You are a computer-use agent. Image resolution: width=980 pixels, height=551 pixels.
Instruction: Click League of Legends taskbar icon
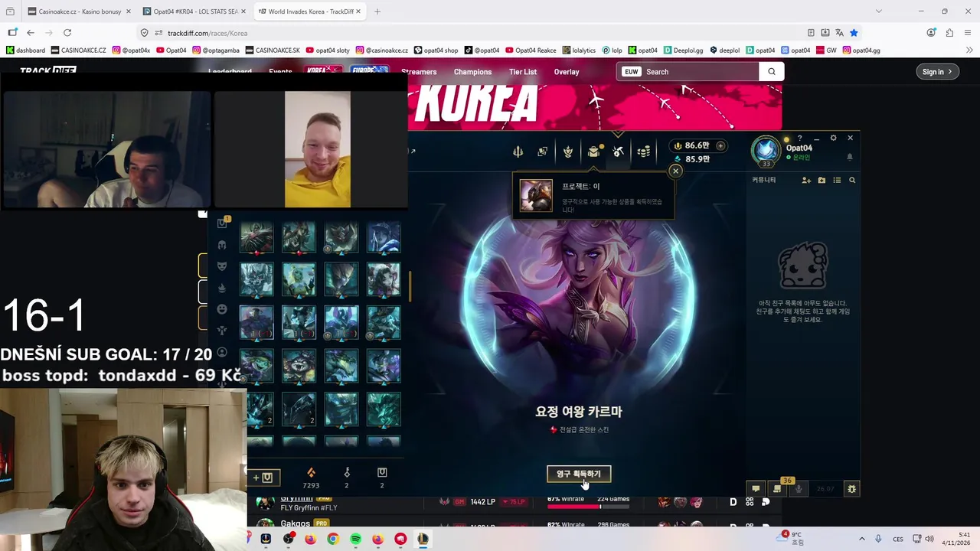pyautogui.click(x=423, y=539)
